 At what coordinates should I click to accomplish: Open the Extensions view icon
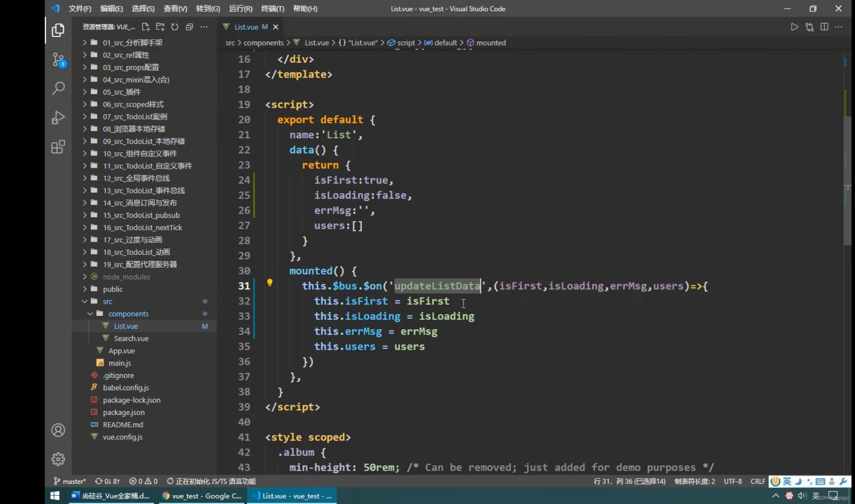[x=58, y=147]
